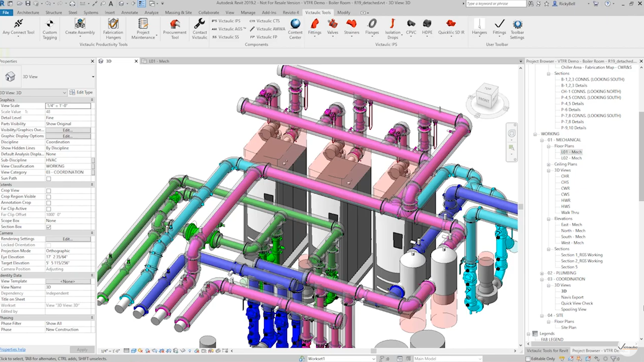Click the None View Template button
644x362 pixels.
click(x=68, y=282)
